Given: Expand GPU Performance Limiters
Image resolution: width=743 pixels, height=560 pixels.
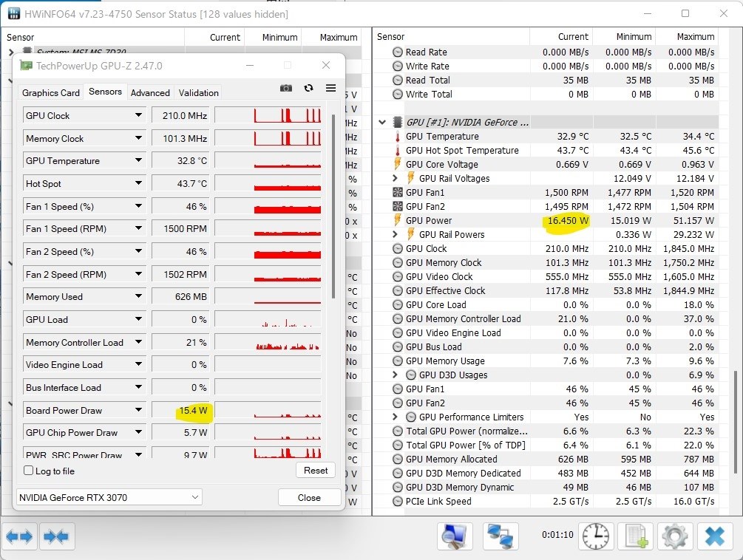Looking at the screenshot, I should tap(396, 417).
